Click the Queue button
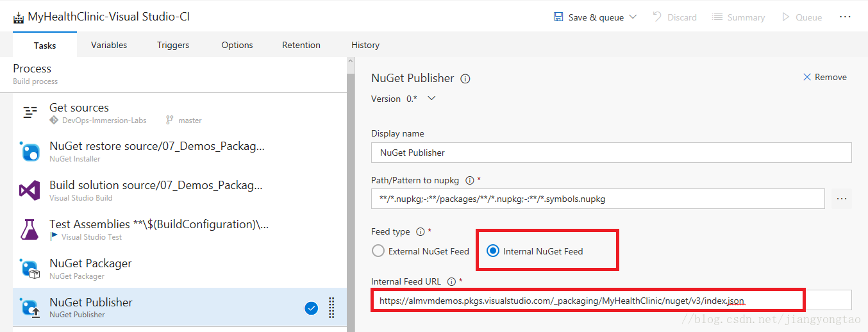868x332 pixels. point(801,17)
